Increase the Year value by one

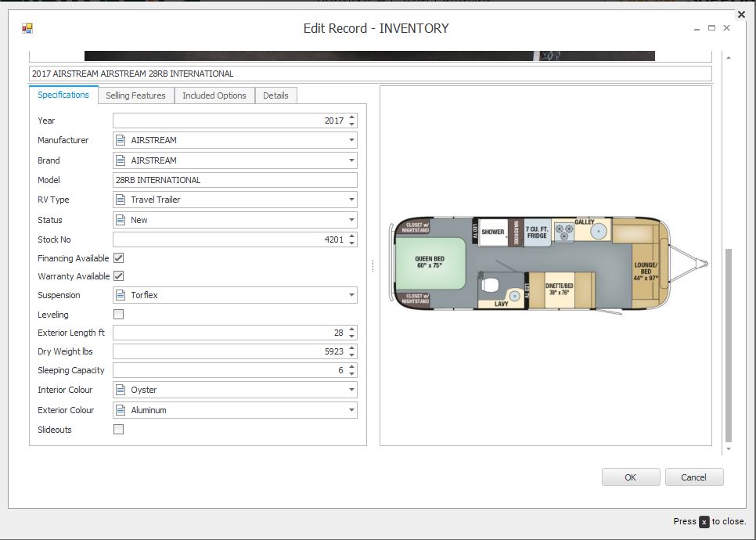[x=352, y=117]
